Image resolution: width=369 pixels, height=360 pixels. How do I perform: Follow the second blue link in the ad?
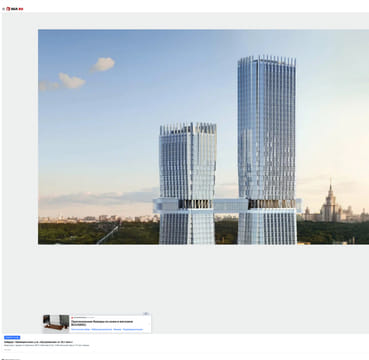pyautogui.click(x=101, y=329)
